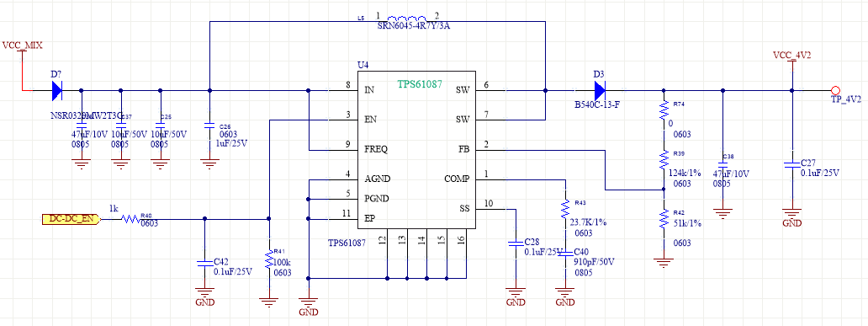
Task: Click the PGND pin label on U4
Action: pos(377,198)
